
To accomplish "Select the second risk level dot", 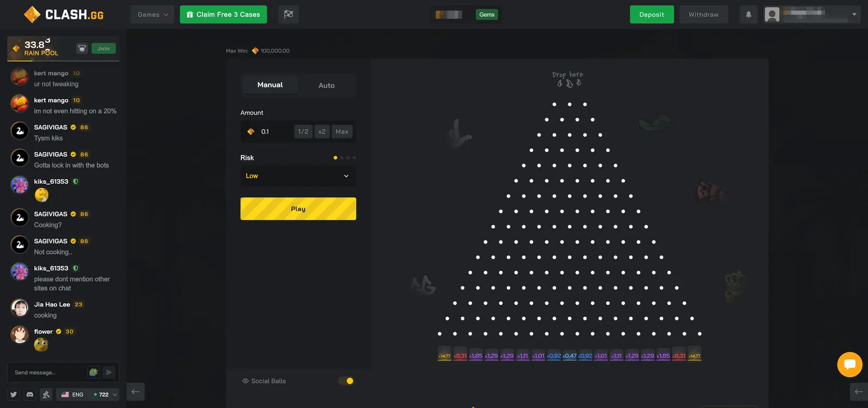I will pos(342,158).
